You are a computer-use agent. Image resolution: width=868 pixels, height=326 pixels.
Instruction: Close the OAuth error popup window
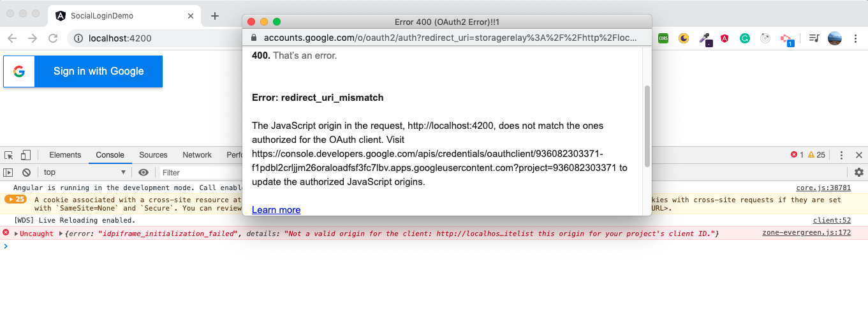pyautogui.click(x=251, y=22)
